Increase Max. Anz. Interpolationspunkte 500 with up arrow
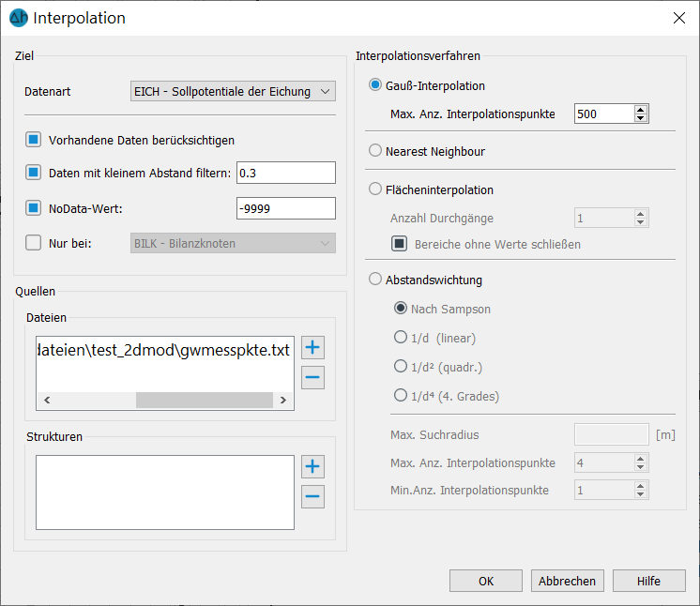 click(641, 110)
